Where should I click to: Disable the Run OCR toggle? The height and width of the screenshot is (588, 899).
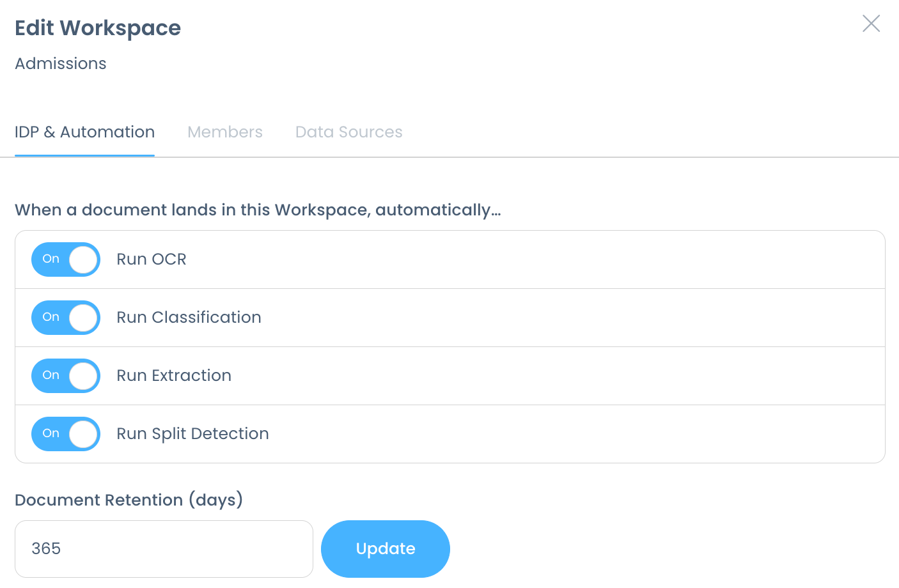click(66, 259)
